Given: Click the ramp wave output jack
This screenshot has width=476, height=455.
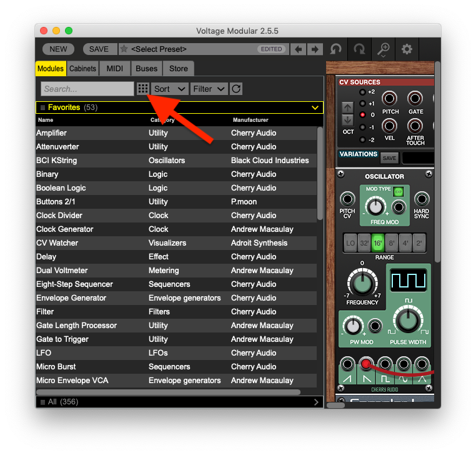Looking at the screenshot, I should click(347, 364).
